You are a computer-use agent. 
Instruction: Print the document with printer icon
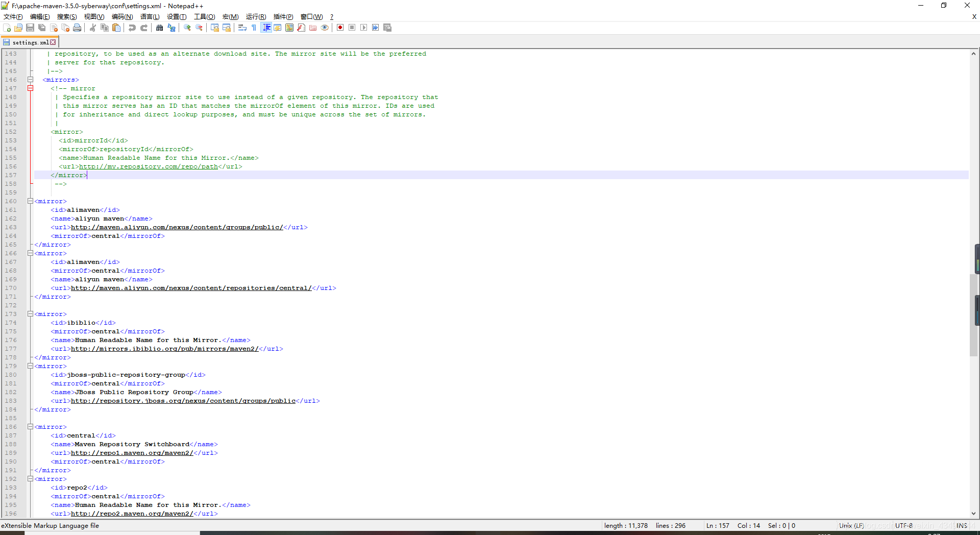click(x=77, y=28)
